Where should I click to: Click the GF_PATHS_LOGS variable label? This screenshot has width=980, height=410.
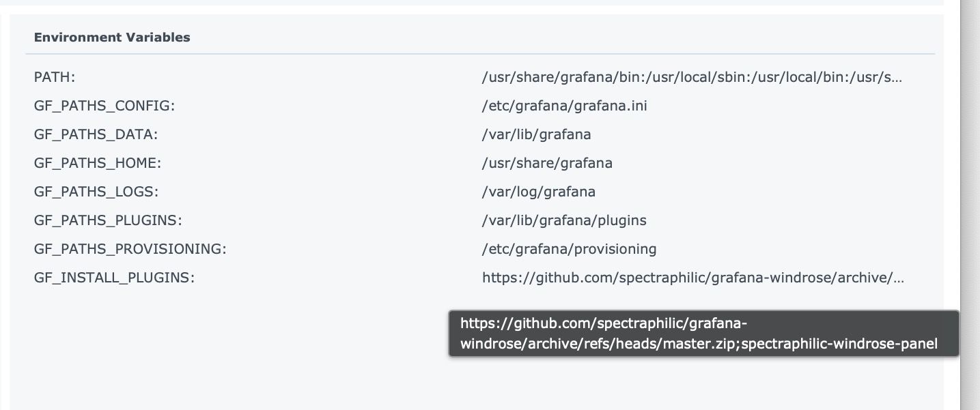96,192
